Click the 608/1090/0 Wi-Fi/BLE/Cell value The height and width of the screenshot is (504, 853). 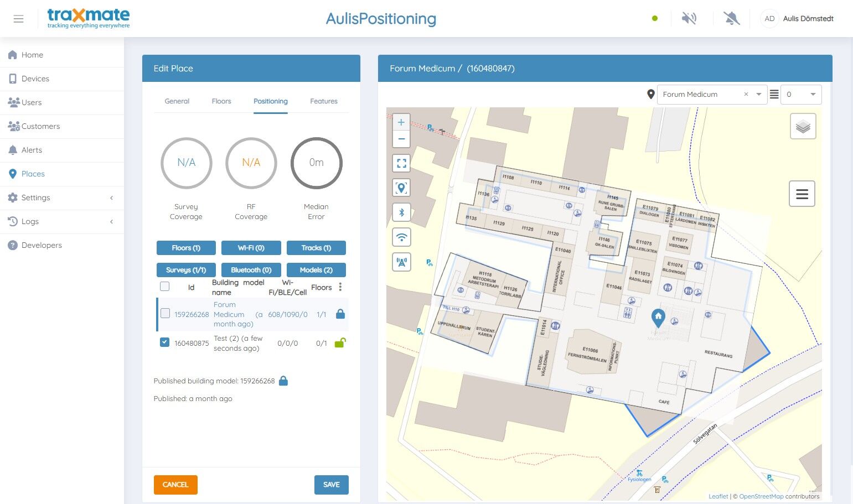click(288, 314)
